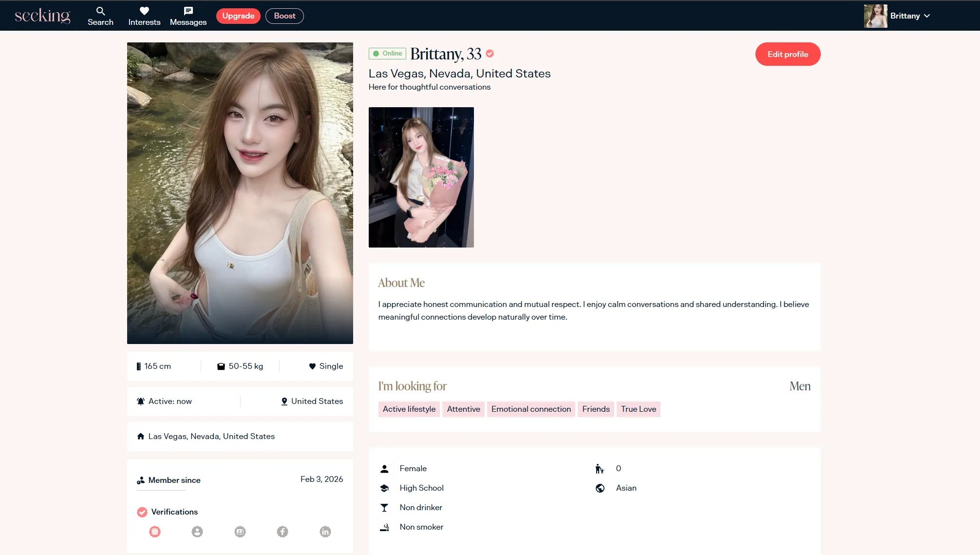Viewport: 980px width, 555px height.
Task: Click the account avatar in header
Action: 875,16
